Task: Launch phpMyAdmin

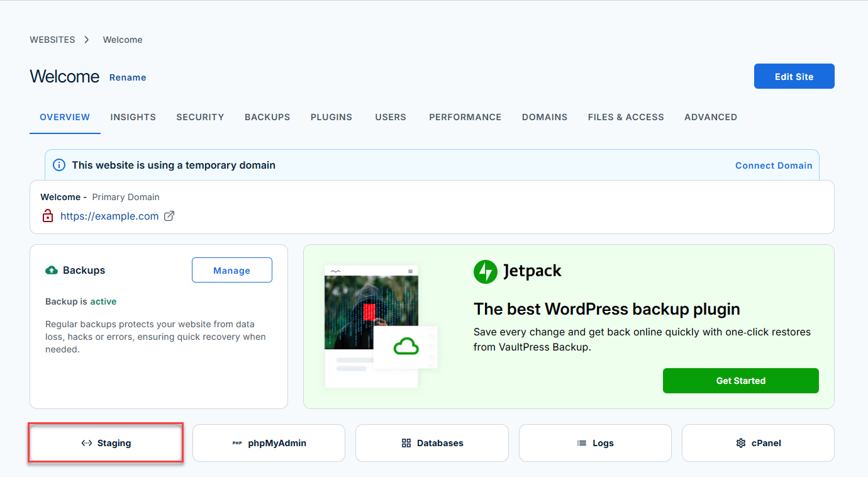Action: tap(269, 443)
